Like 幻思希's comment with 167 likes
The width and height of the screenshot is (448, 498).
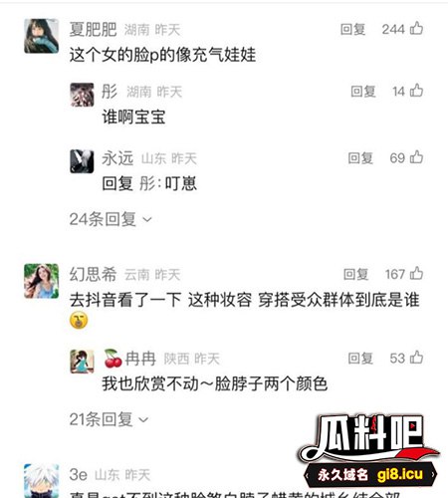click(416, 274)
